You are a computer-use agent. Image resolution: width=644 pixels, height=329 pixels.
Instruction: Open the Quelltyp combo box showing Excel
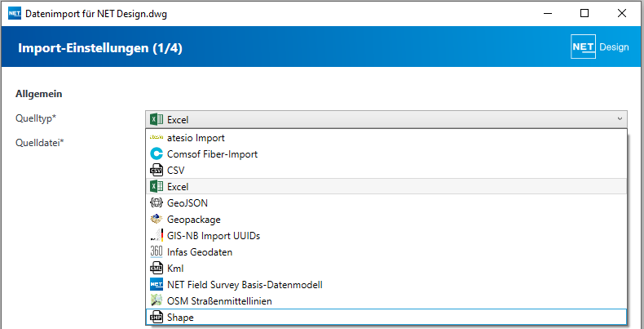[386, 120]
